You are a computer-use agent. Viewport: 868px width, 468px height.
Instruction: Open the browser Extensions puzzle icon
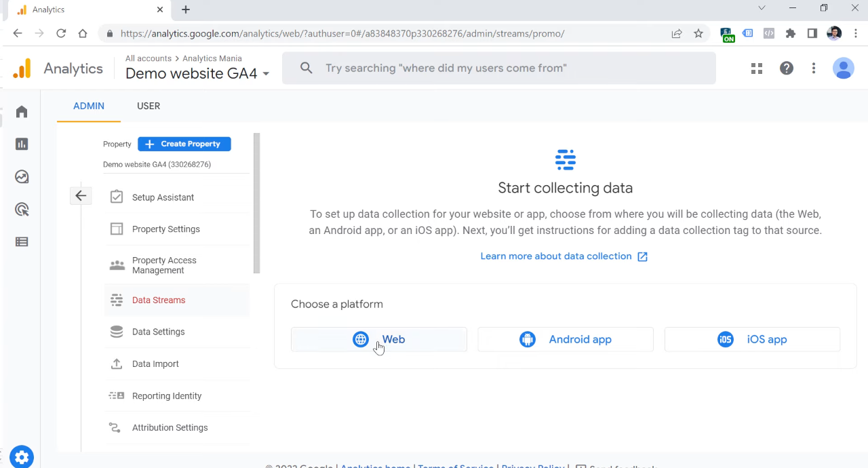791,33
